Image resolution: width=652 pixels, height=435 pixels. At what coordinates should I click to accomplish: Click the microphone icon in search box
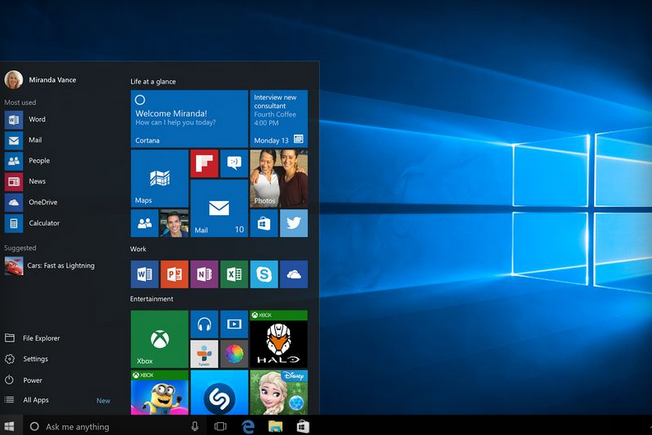click(x=193, y=427)
